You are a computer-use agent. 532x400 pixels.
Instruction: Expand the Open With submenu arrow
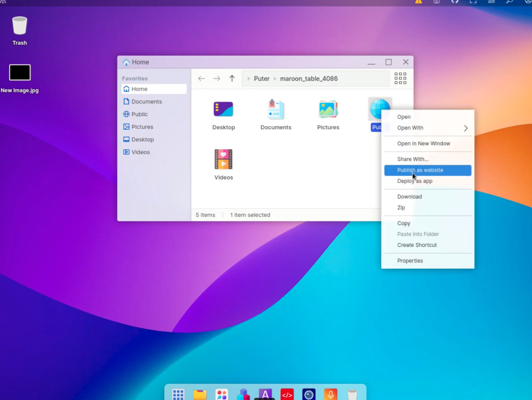coord(466,128)
